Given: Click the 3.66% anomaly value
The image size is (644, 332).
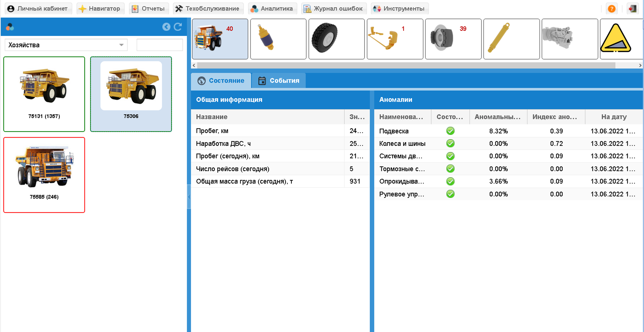Looking at the screenshot, I should click(x=498, y=181).
